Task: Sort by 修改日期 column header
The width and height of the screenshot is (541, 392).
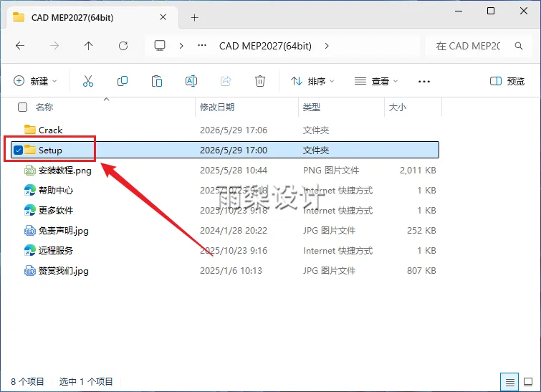Action: [x=217, y=107]
